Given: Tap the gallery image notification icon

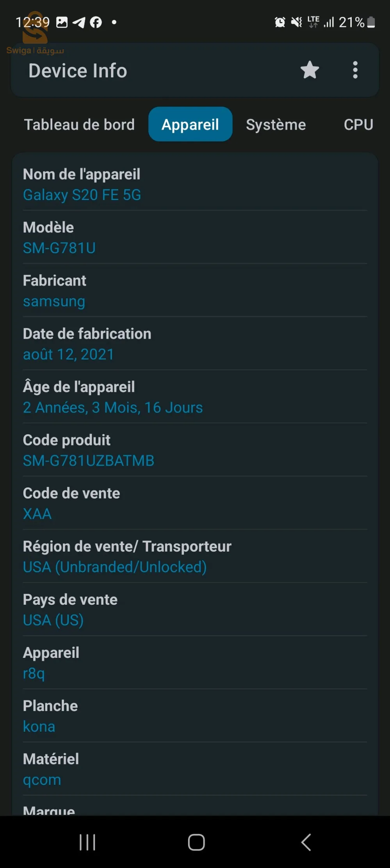Looking at the screenshot, I should pyautogui.click(x=62, y=22).
